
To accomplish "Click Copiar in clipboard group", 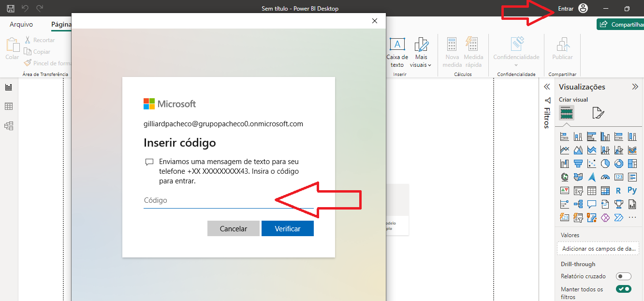I will (37, 52).
